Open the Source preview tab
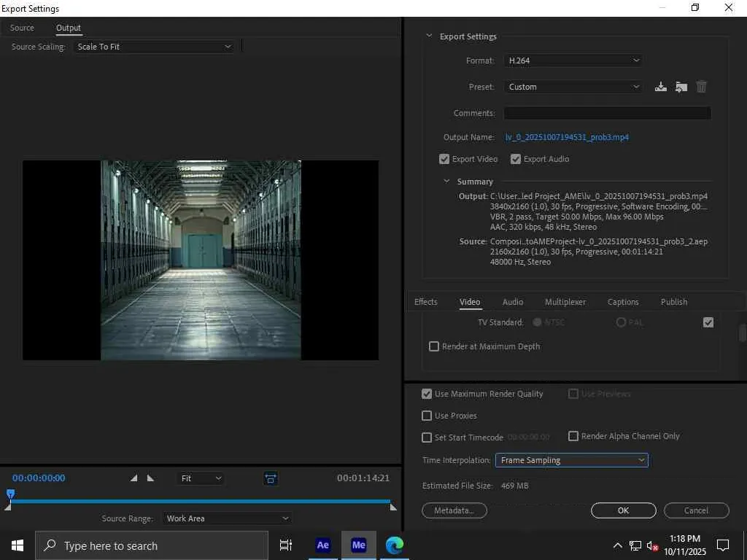This screenshot has width=747, height=560. [x=22, y=28]
